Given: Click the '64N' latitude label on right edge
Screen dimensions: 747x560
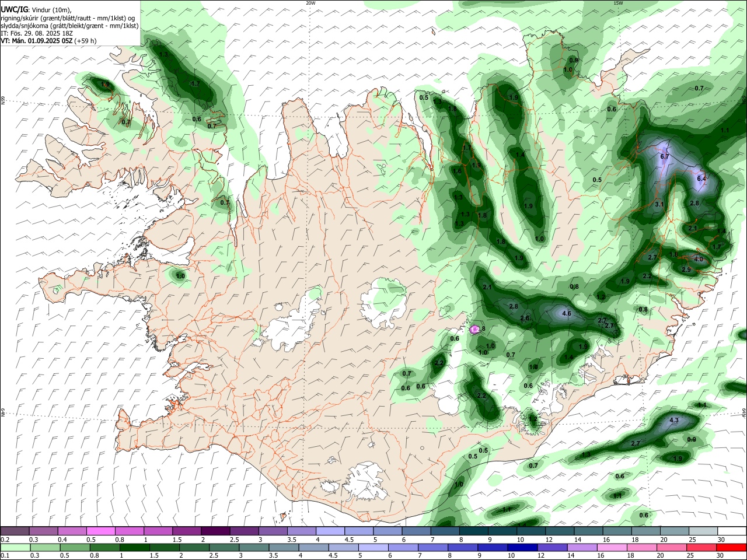Looking at the screenshot, I should tap(744, 412).
